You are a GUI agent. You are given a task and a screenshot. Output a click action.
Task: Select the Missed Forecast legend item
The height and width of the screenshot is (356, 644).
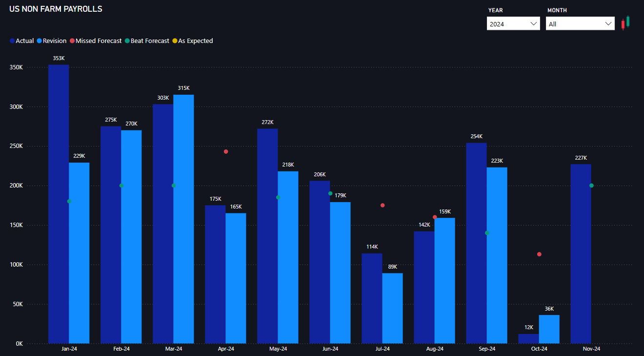95,41
